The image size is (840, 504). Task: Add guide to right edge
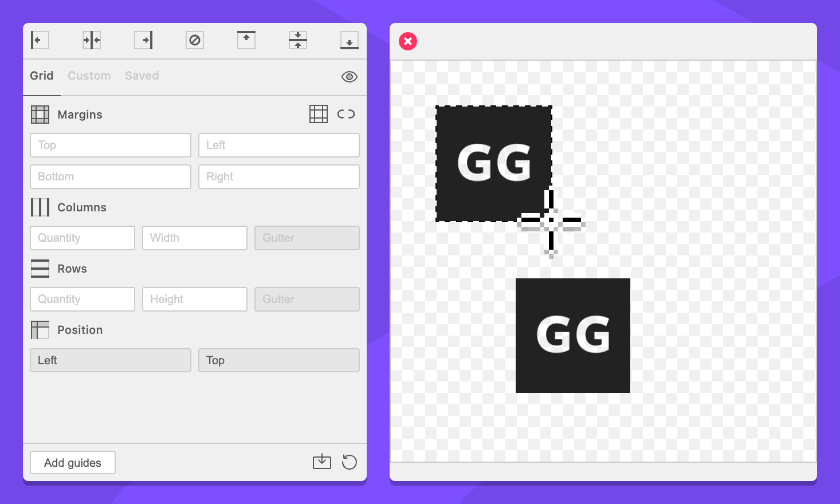[143, 40]
